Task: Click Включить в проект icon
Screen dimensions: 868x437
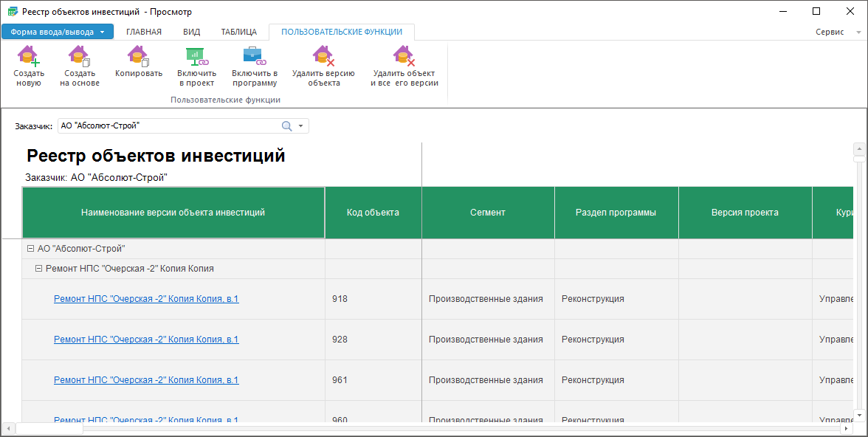Action: [x=196, y=57]
